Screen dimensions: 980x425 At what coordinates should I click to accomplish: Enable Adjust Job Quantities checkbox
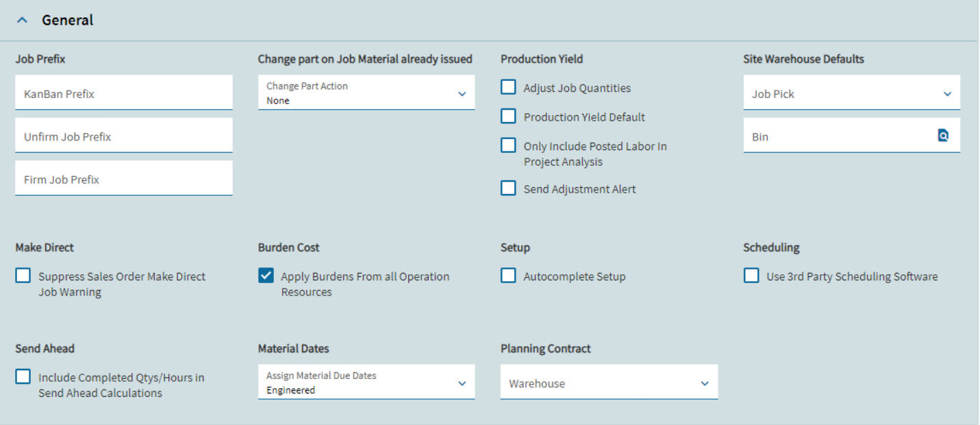point(508,87)
